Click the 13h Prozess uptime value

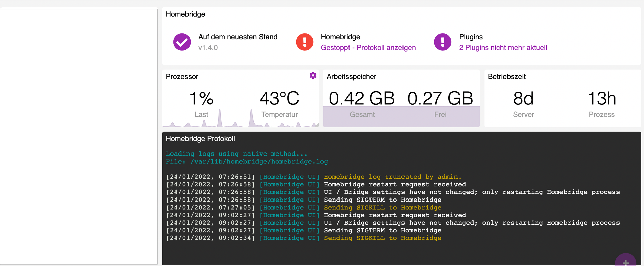coord(602,99)
